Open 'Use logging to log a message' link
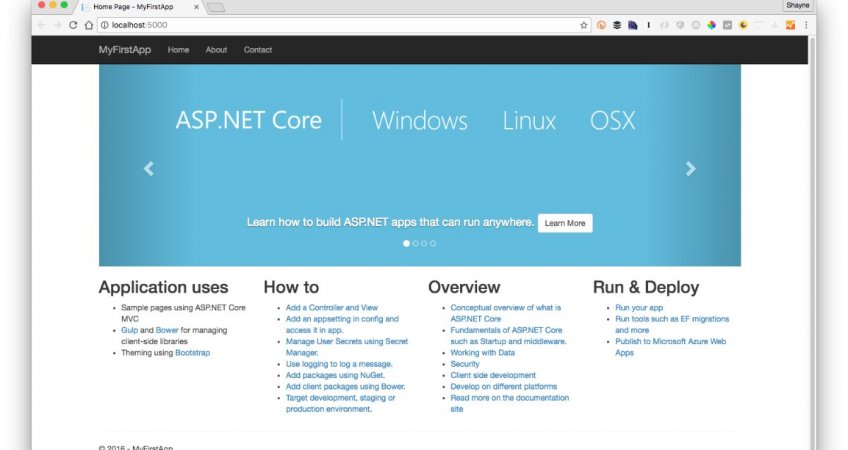This screenshot has height=450, width=848. pyautogui.click(x=339, y=364)
